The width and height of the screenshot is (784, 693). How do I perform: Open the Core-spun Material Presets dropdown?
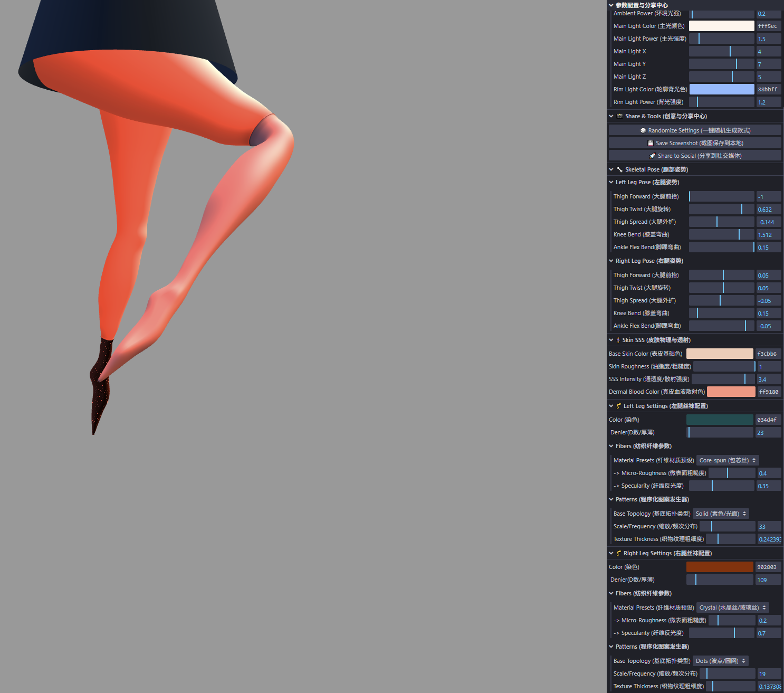(728, 460)
